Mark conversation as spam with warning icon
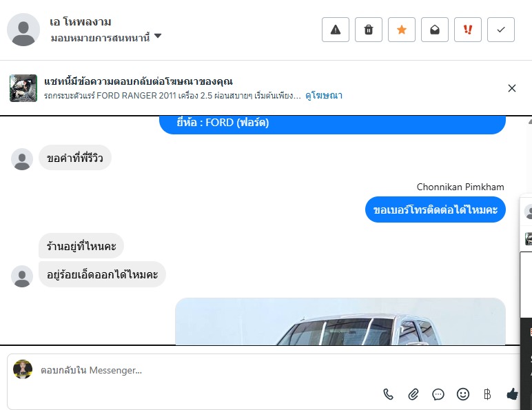Viewport: 532px width, 410px height. point(335,30)
